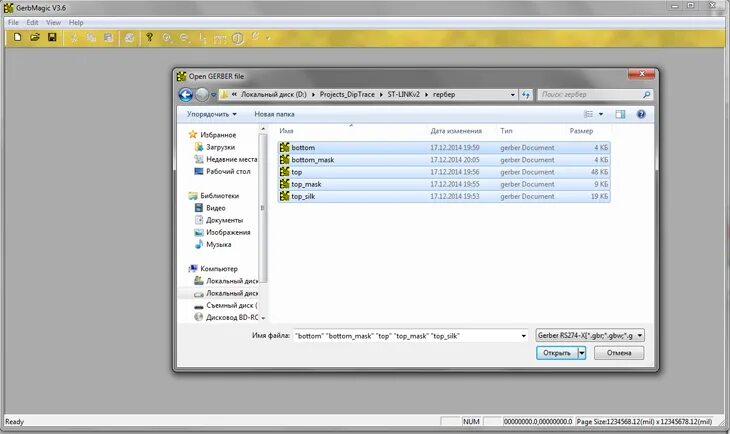Viewport: 730px width, 434px height.
Task: Click the Paste toolbar icon
Action: pyautogui.click(x=108, y=38)
